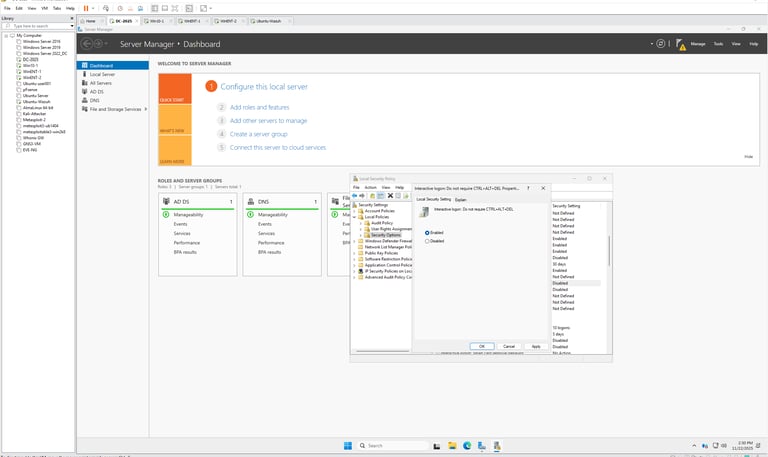768x457 pixels.
Task: Open the notifications flag with warning
Action: tap(680, 45)
